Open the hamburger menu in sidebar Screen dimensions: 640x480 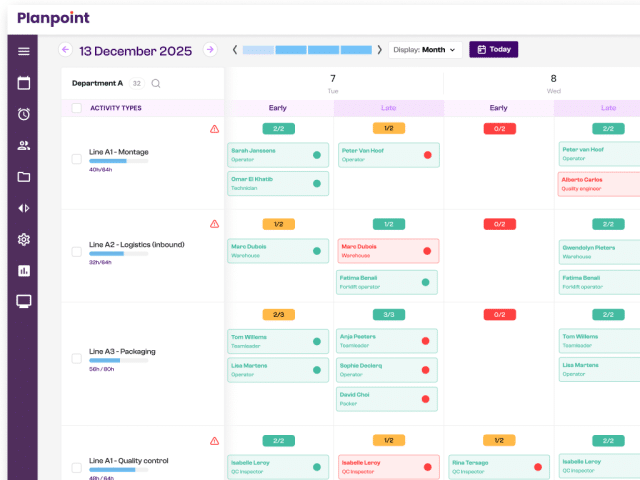23,51
